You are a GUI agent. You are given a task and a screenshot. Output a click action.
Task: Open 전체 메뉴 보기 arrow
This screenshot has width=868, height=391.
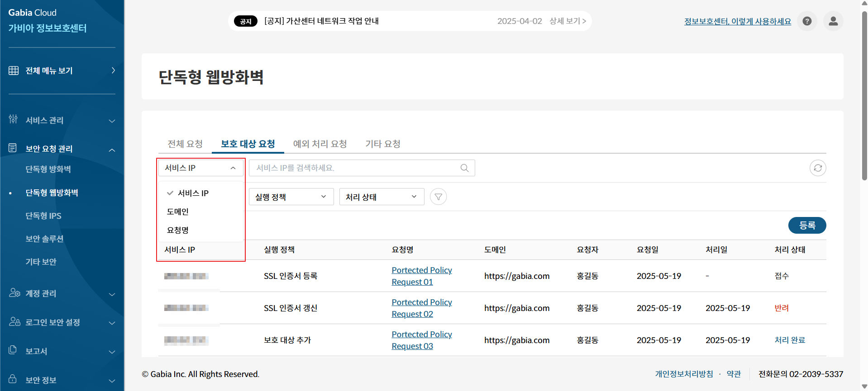(113, 71)
